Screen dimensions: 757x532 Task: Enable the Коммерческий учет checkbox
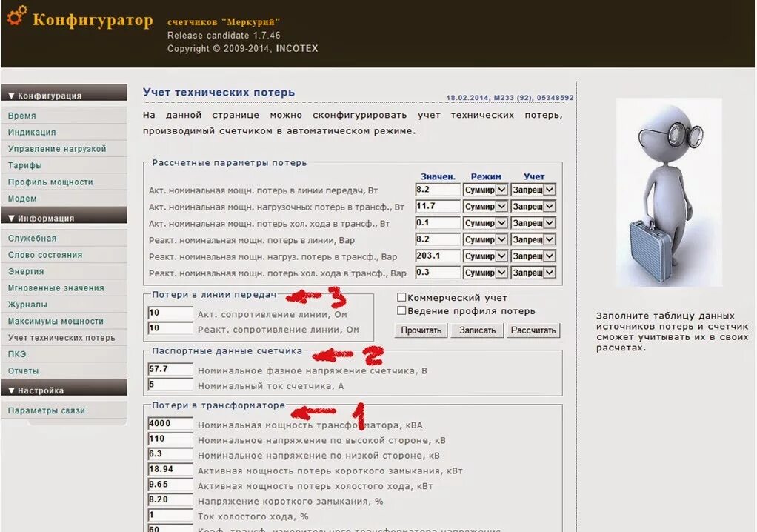(401, 297)
